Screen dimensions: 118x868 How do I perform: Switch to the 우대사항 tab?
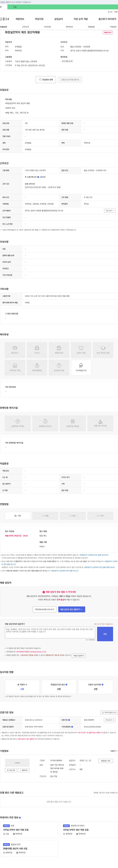[47, 27]
